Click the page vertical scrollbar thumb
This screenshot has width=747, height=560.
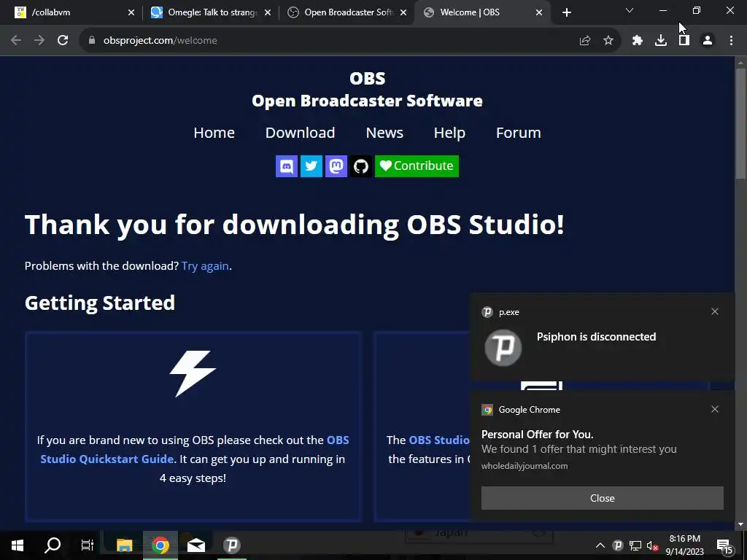click(x=740, y=124)
